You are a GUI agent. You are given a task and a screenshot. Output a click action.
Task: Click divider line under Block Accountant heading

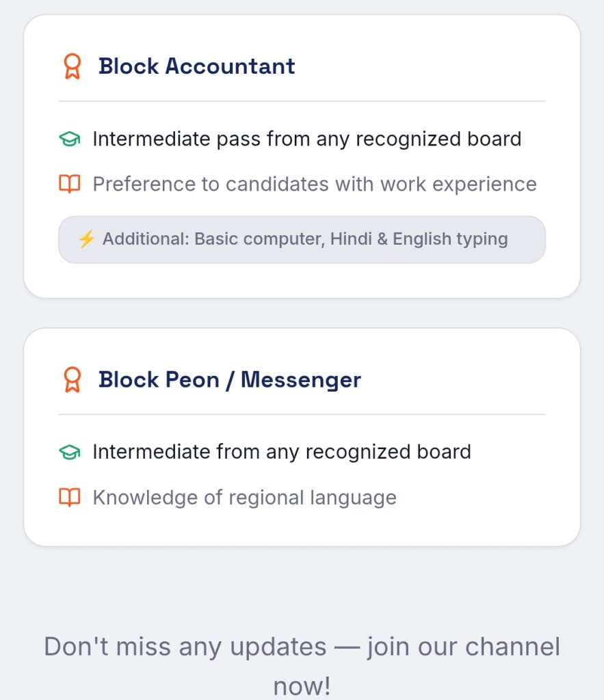click(302, 101)
